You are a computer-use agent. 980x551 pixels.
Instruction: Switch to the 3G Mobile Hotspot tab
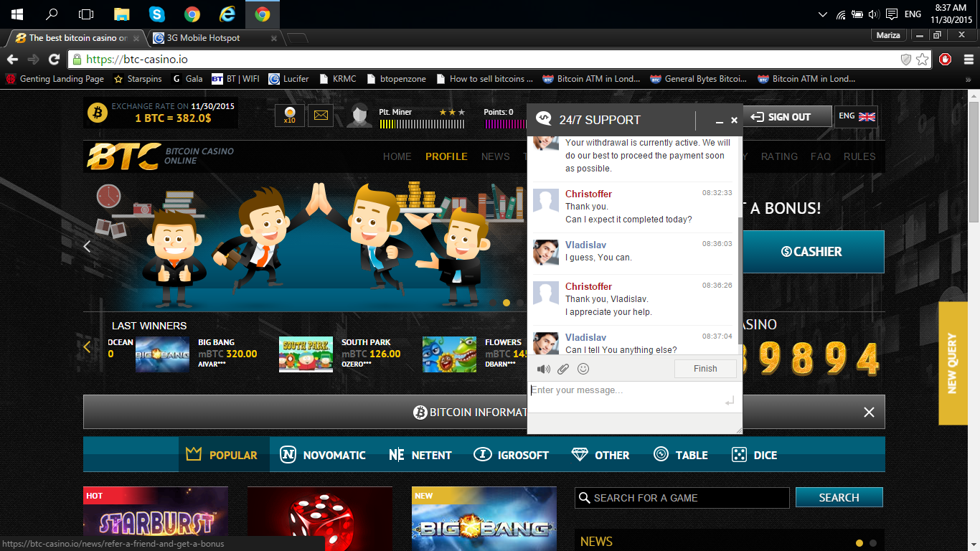point(213,38)
